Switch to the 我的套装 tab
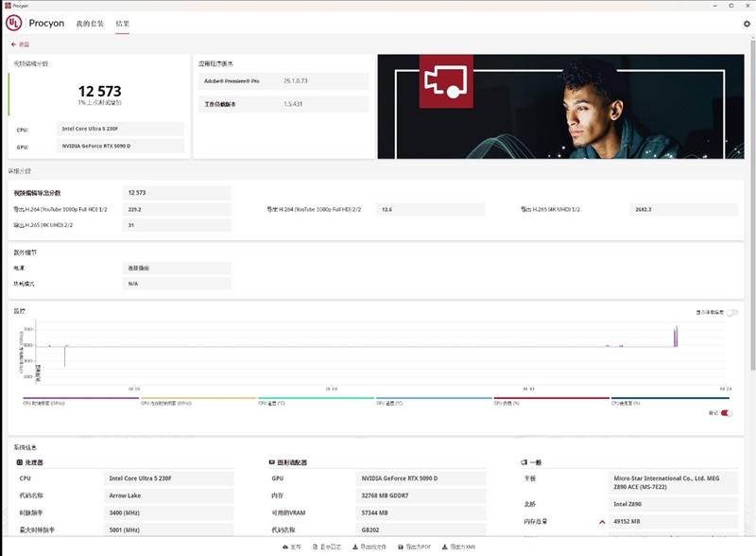Screen dimensions: 756x556 coord(90,24)
